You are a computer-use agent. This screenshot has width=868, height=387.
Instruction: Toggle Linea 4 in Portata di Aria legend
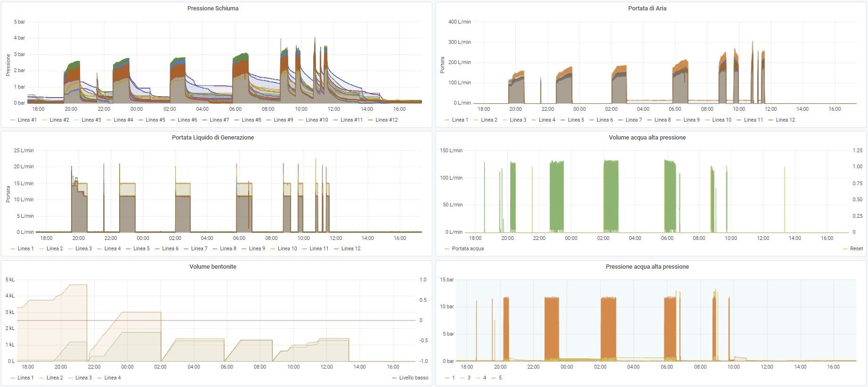(x=547, y=120)
